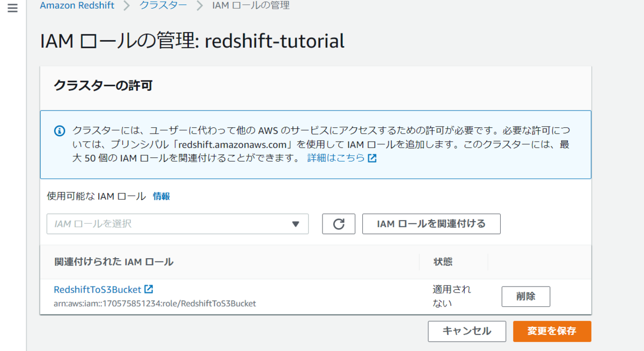644x351 pixels.
Task: Click the クラスターの許可 section heading
Action: click(103, 85)
